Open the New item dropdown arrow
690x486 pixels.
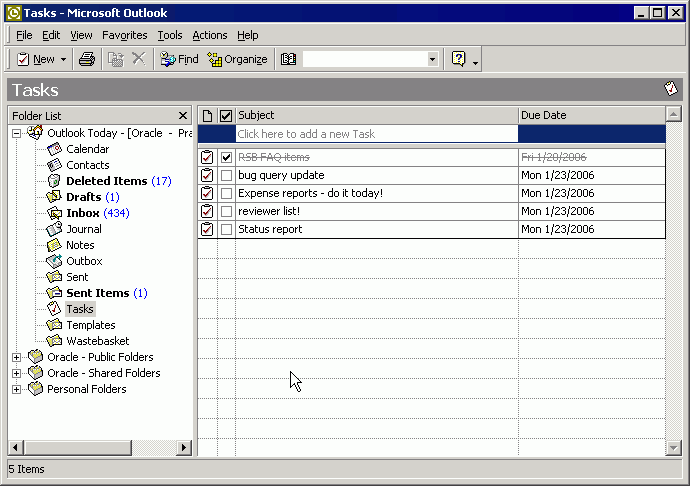tap(63, 59)
